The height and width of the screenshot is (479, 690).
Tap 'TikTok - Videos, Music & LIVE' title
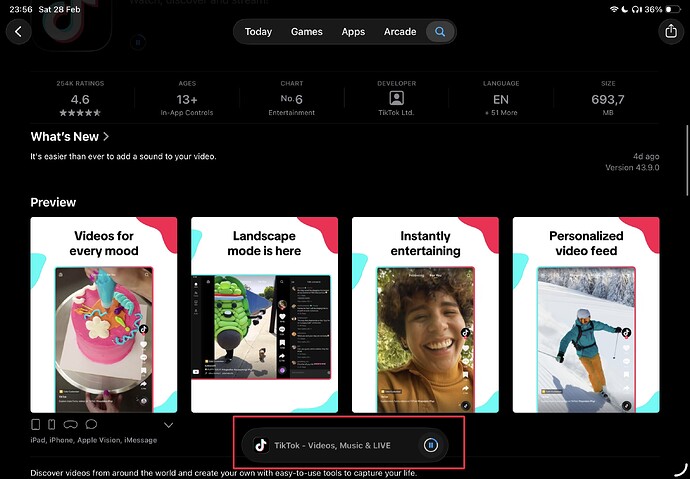pos(332,446)
